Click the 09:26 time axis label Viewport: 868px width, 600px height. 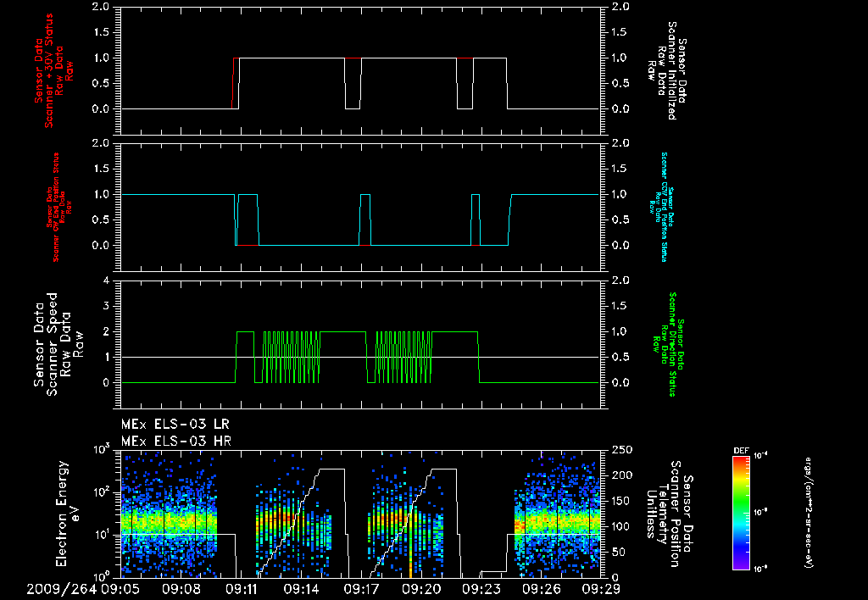pyautogui.click(x=542, y=589)
